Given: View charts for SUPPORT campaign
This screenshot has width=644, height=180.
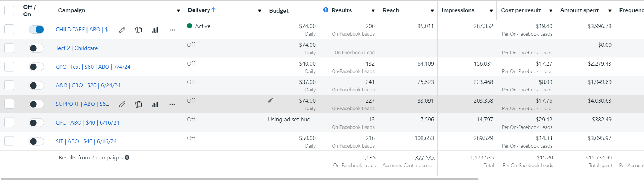Looking at the screenshot, I should (155, 104).
